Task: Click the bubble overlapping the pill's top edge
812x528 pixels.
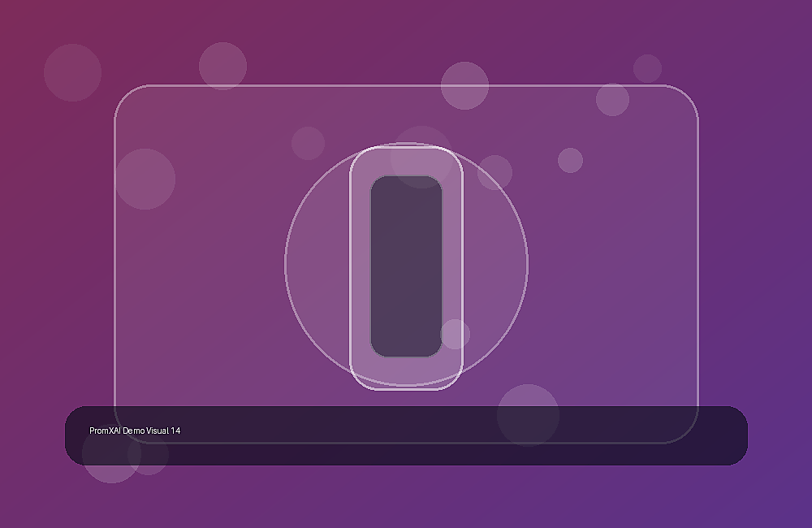Action: (x=421, y=157)
